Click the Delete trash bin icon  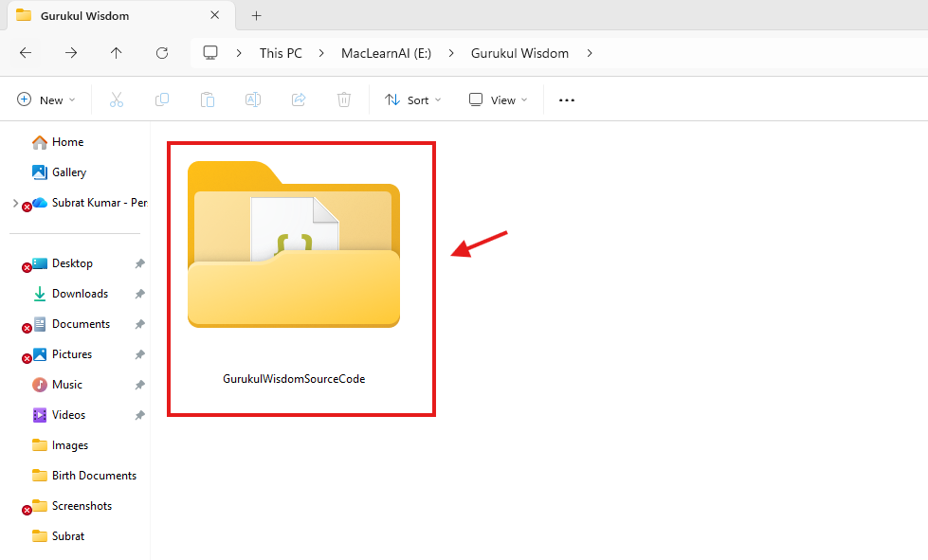[344, 99]
